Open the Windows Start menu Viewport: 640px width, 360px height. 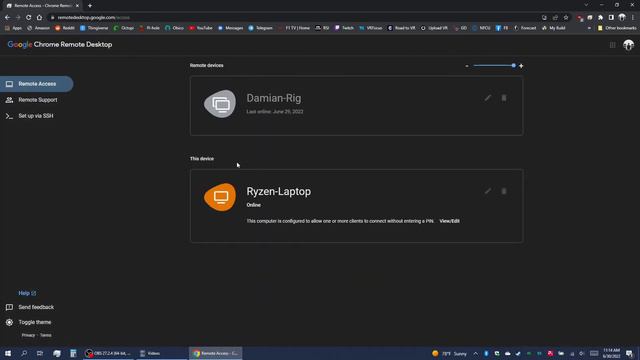tap(8, 353)
